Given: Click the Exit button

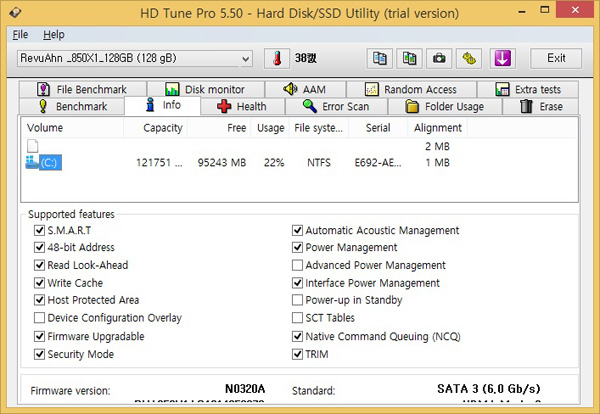Looking at the screenshot, I should (x=556, y=58).
